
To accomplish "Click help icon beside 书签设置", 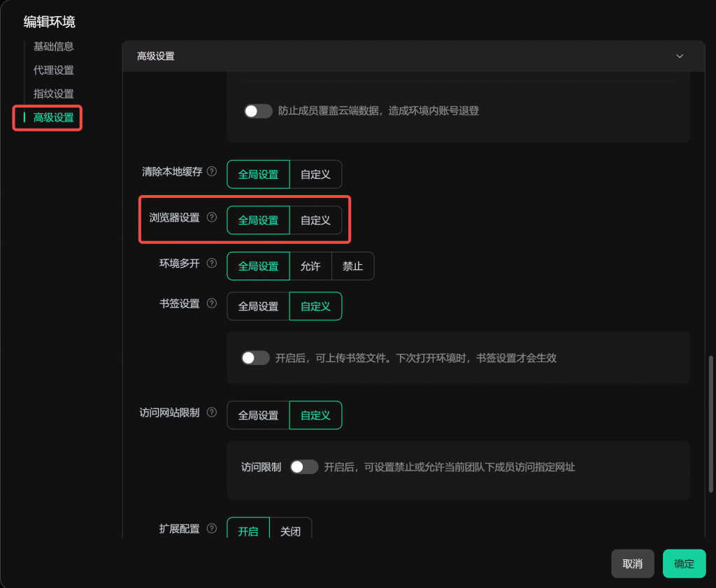I will pyautogui.click(x=212, y=303).
